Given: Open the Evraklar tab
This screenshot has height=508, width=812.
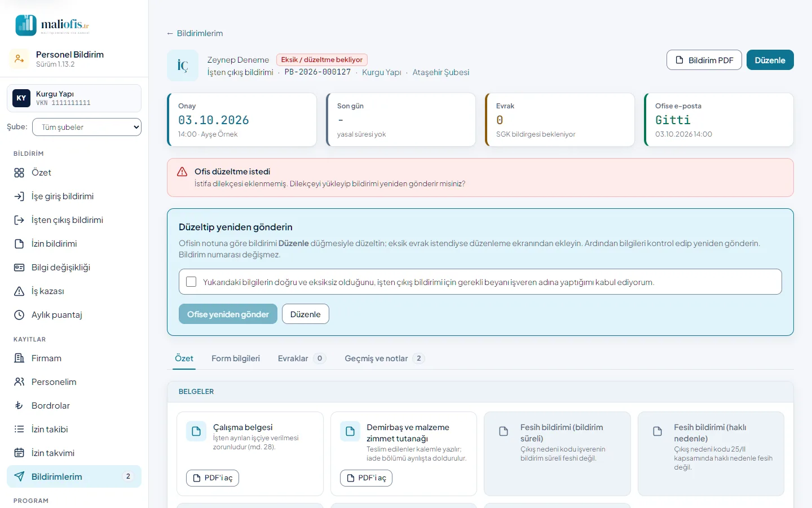Looking at the screenshot, I should click(302, 358).
